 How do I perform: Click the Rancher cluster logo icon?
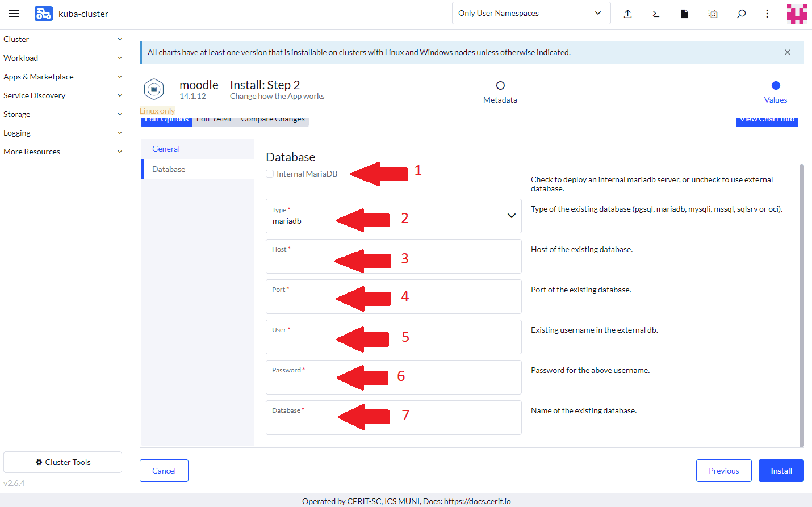[43, 14]
